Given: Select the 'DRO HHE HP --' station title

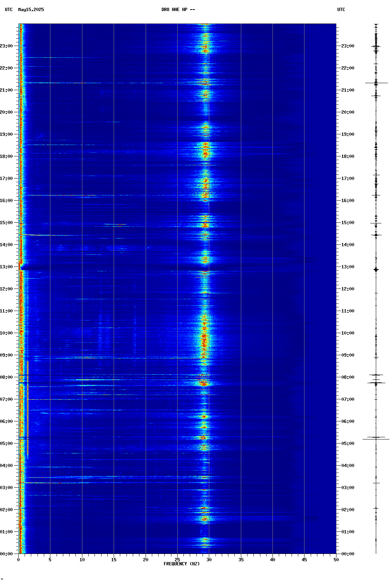Looking at the screenshot, I should (x=178, y=10).
